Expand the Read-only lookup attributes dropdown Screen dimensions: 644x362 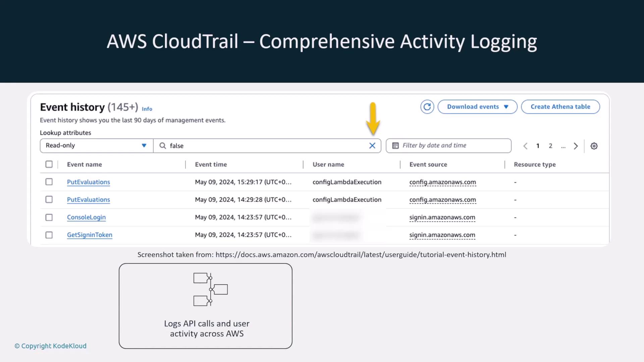[97, 146]
